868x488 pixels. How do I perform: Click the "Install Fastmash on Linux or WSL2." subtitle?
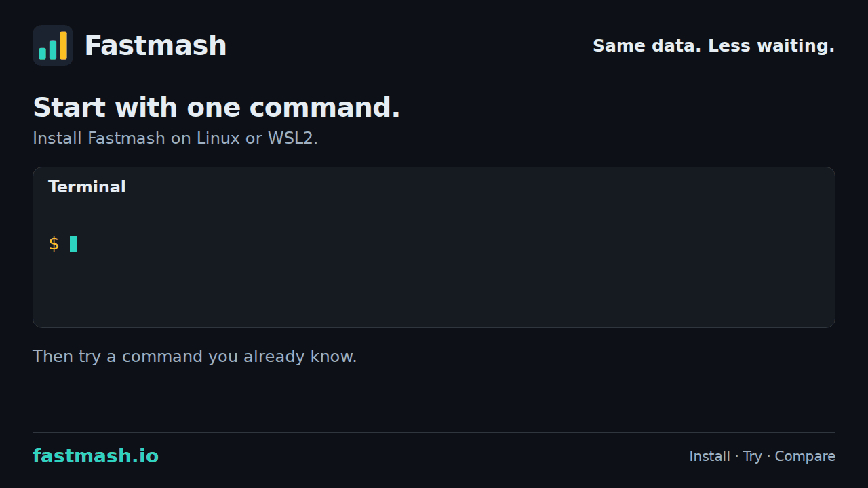tap(175, 138)
